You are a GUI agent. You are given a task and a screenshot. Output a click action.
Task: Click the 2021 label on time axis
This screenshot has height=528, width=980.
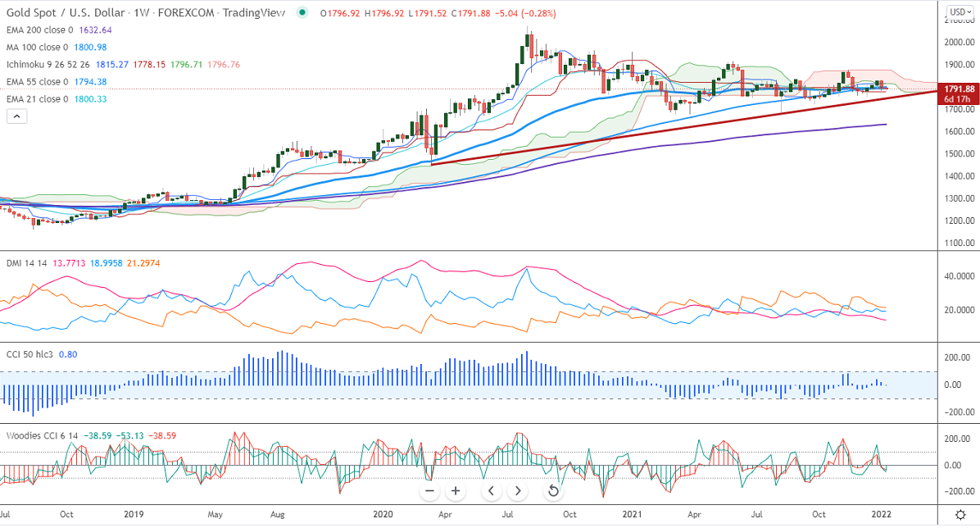click(632, 514)
